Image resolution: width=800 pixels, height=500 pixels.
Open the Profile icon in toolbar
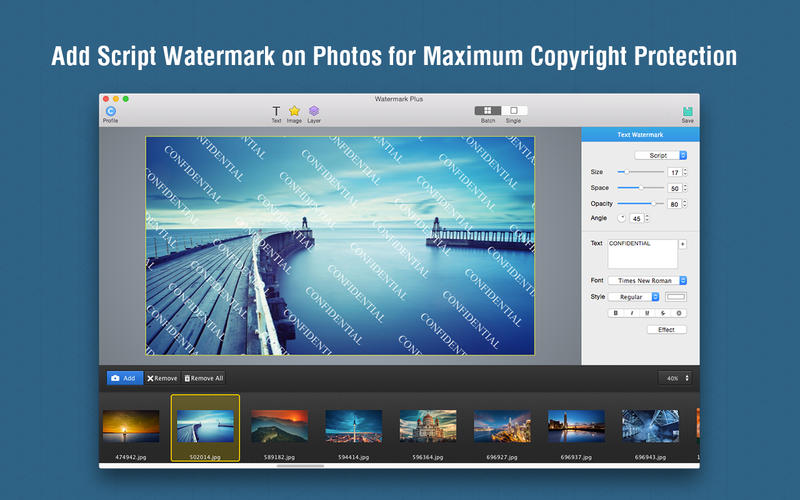click(x=110, y=111)
